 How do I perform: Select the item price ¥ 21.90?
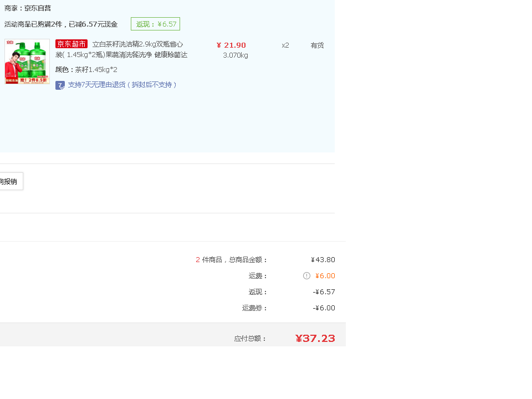[x=231, y=45]
